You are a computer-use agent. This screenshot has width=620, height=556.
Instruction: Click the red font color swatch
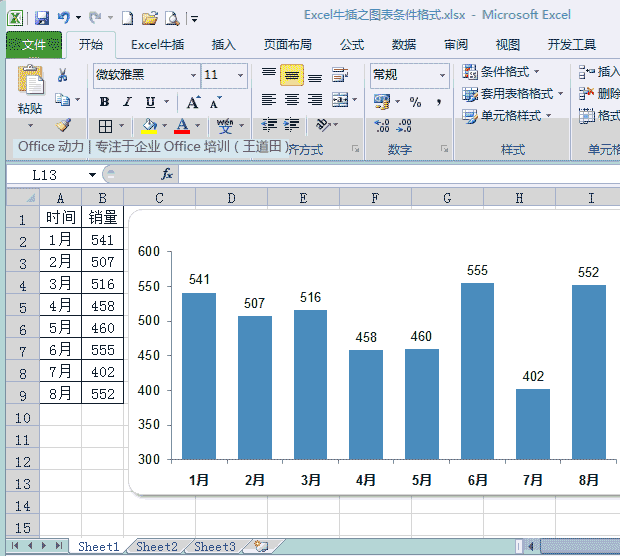[x=182, y=127]
